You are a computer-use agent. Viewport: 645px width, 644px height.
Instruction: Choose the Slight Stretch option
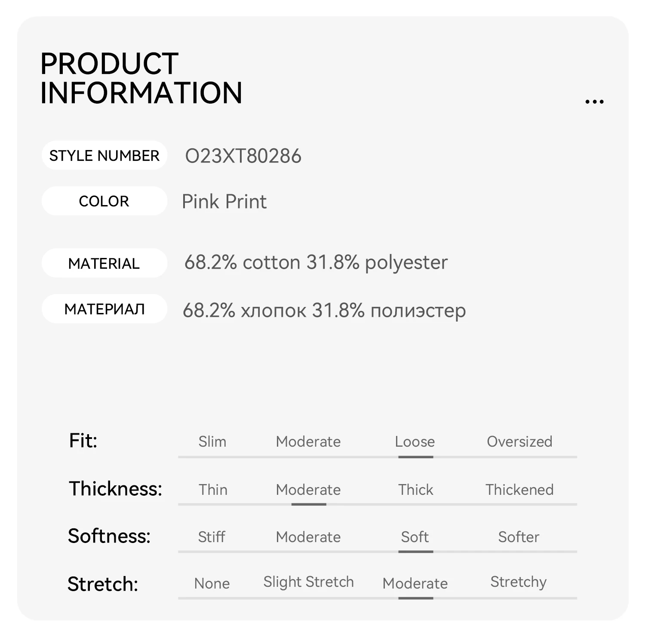(x=308, y=582)
